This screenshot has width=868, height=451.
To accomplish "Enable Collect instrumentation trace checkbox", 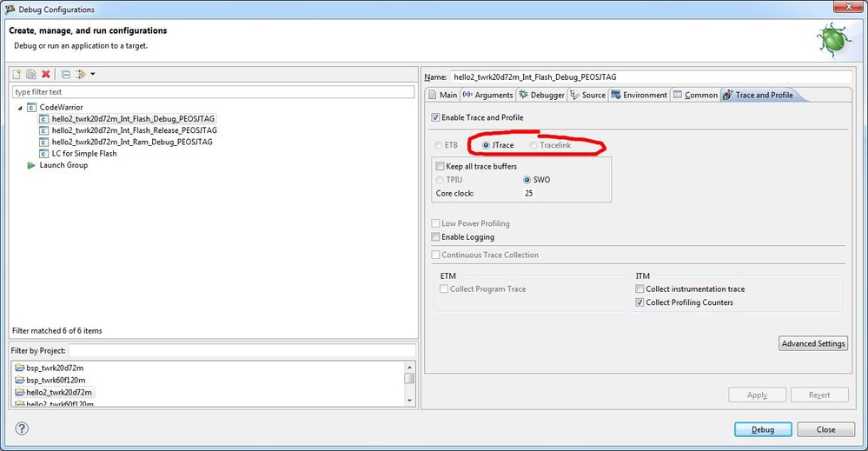I will tap(640, 289).
